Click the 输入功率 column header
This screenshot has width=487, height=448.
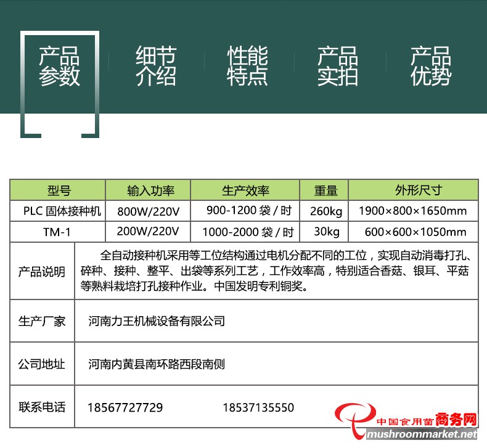click(x=148, y=190)
